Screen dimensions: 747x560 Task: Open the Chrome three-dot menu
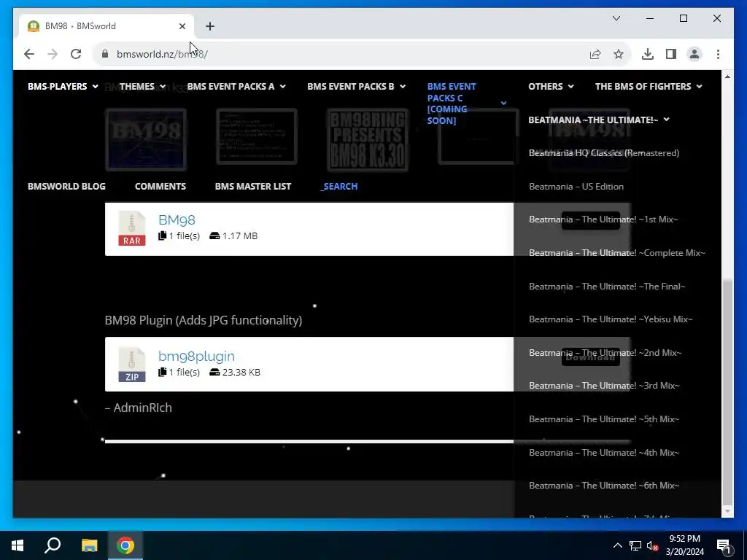click(718, 54)
